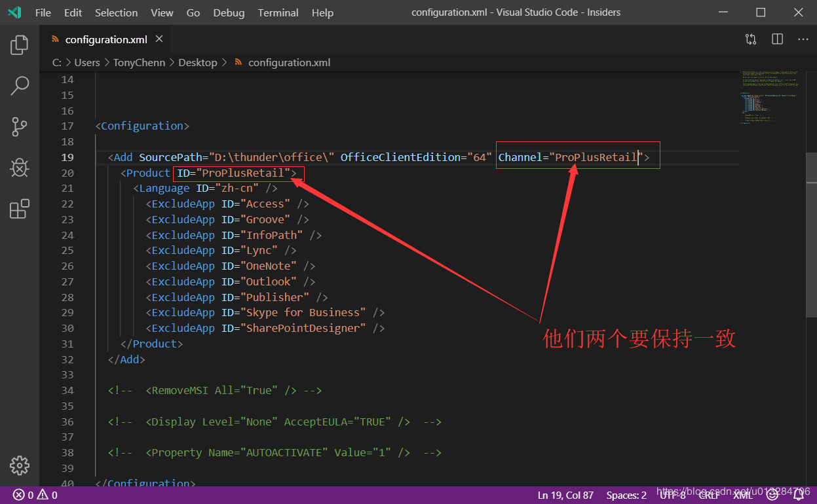Open the View menu
The image size is (817, 504).
point(162,12)
